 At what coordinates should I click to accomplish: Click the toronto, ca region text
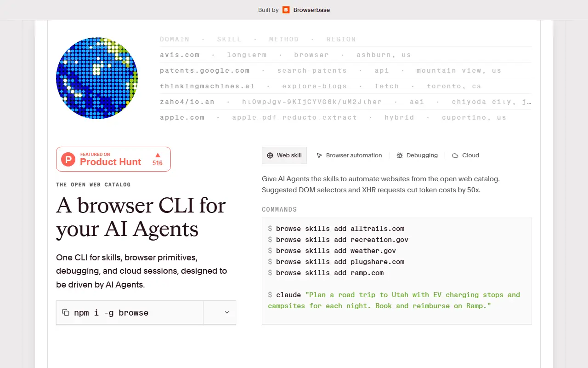[454, 86]
